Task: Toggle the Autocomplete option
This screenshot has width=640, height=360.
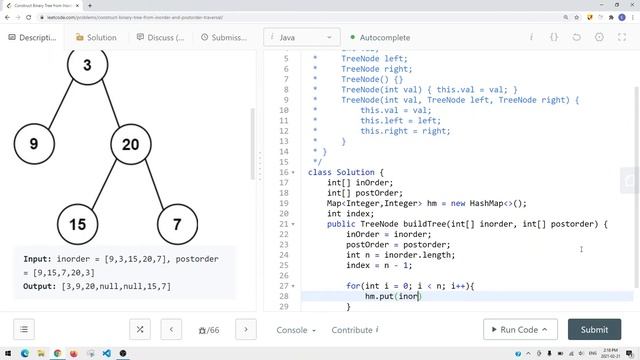Action: [x=380, y=37]
